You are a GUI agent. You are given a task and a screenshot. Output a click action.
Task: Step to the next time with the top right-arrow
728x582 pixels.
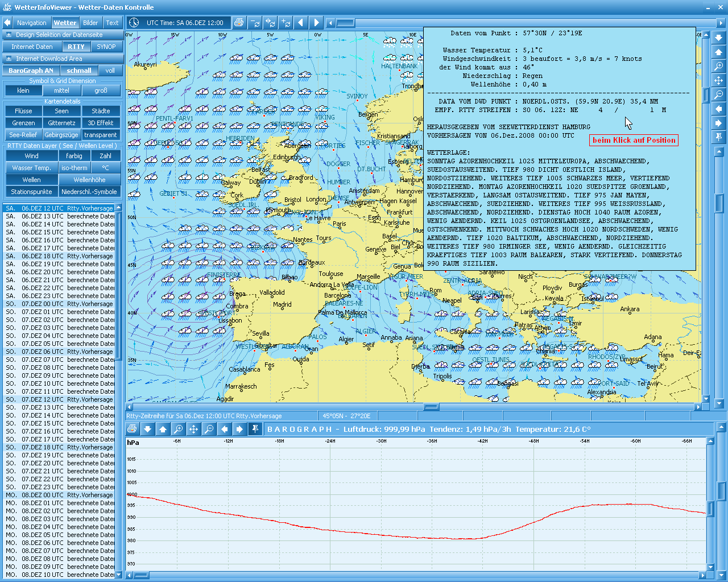(316, 23)
